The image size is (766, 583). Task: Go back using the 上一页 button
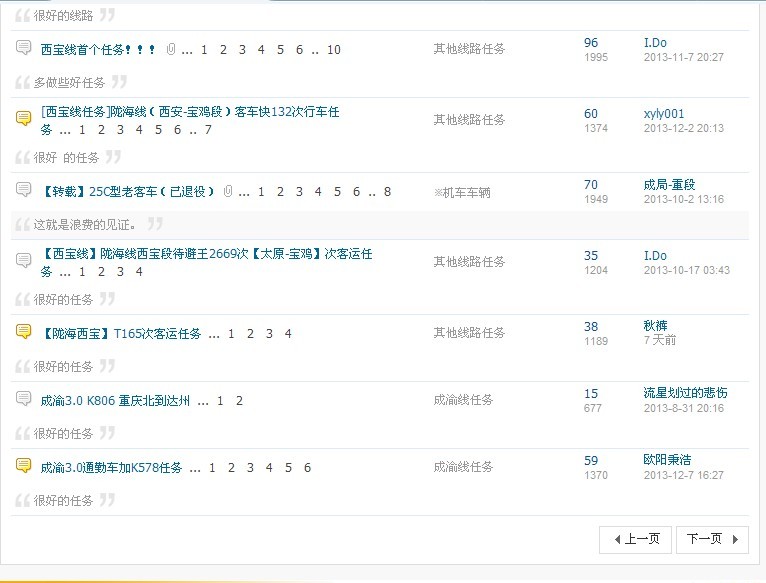pyautogui.click(x=635, y=539)
